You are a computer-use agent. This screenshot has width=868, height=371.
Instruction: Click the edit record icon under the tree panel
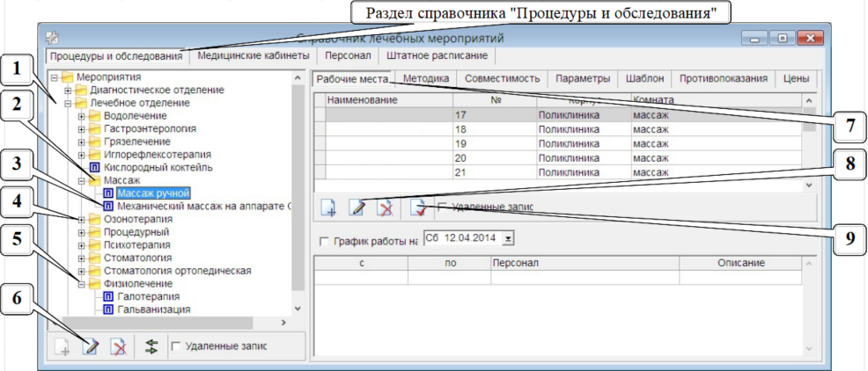coord(90,346)
